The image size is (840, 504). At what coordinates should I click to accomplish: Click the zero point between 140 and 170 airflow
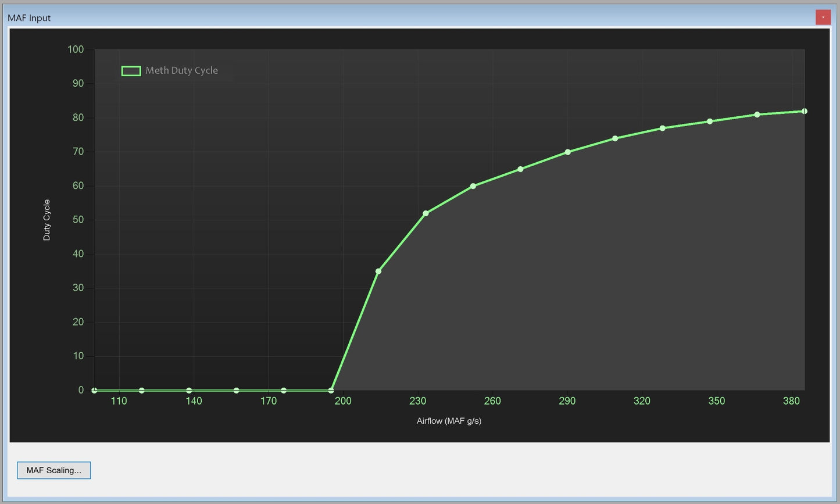point(237,391)
